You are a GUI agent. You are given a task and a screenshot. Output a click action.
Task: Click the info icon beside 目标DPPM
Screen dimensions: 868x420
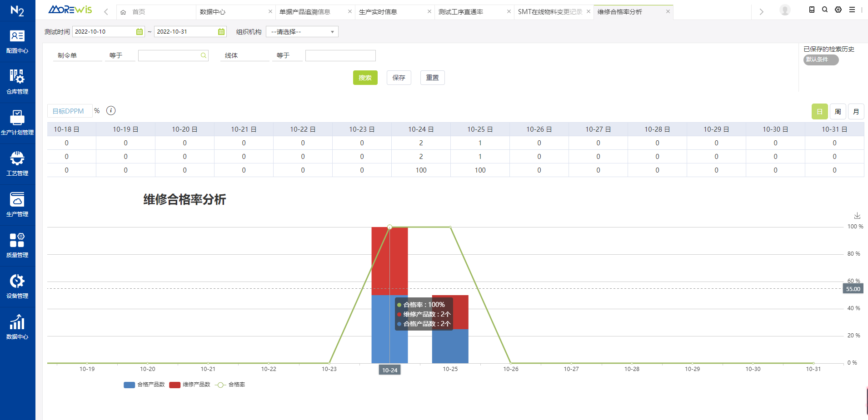point(111,111)
